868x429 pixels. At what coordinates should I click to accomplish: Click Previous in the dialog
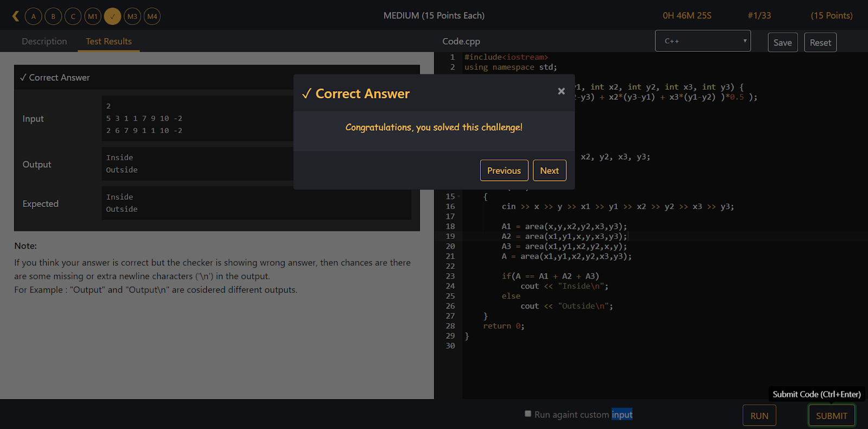point(504,171)
